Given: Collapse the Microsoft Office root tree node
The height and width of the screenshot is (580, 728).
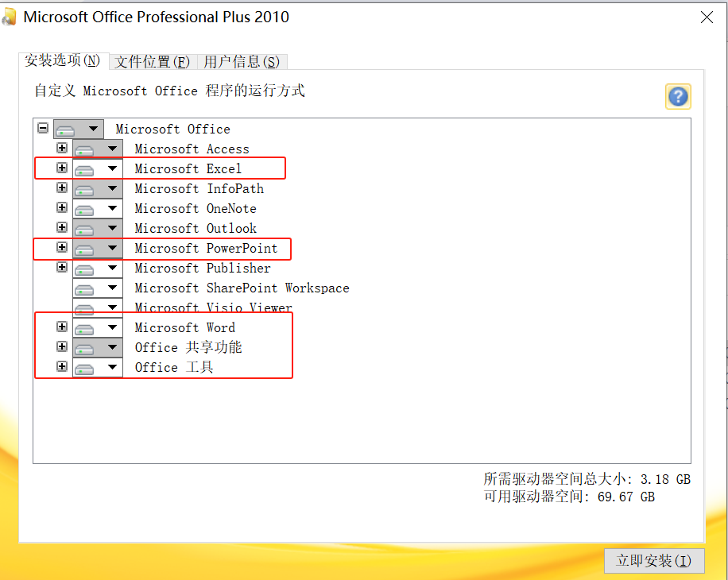Looking at the screenshot, I should tap(43, 128).
